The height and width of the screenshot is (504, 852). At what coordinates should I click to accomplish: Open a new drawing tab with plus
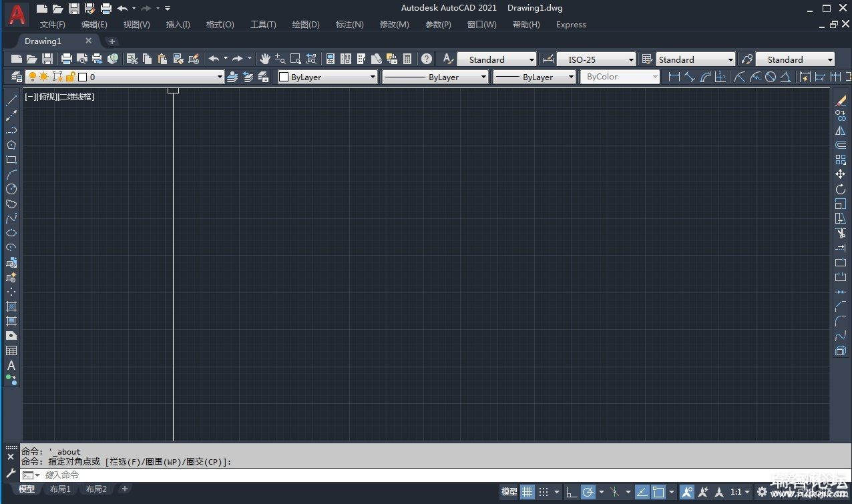pyautogui.click(x=112, y=41)
